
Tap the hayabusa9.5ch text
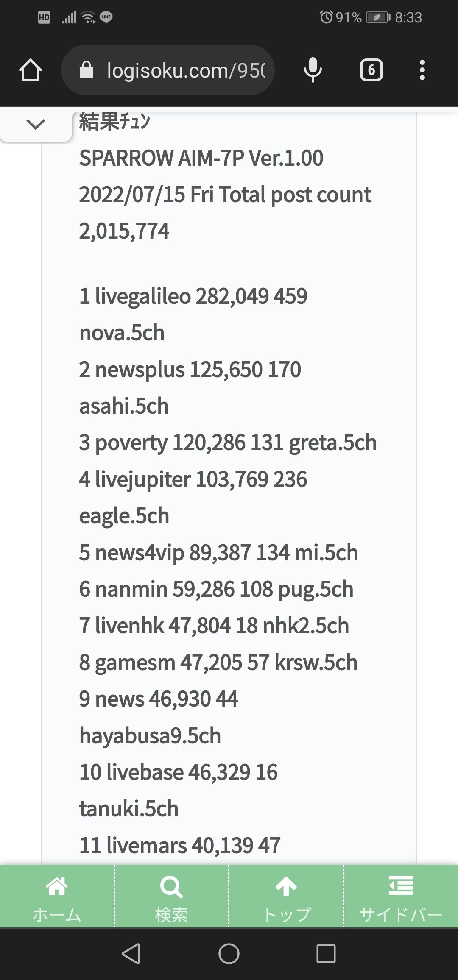pyautogui.click(x=150, y=736)
